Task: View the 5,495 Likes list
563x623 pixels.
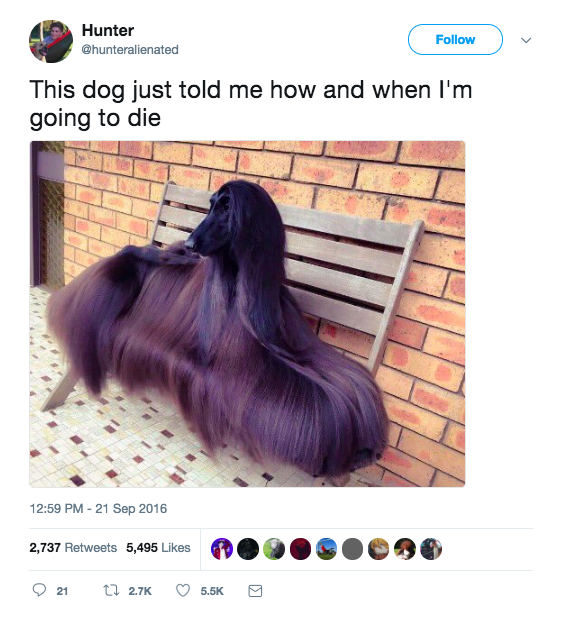Action: click(x=158, y=548)
